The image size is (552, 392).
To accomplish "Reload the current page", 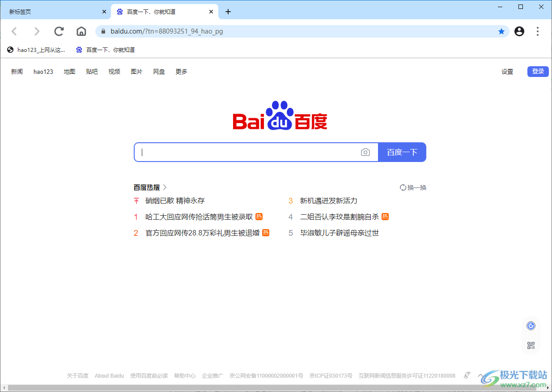I will (59, 31).
